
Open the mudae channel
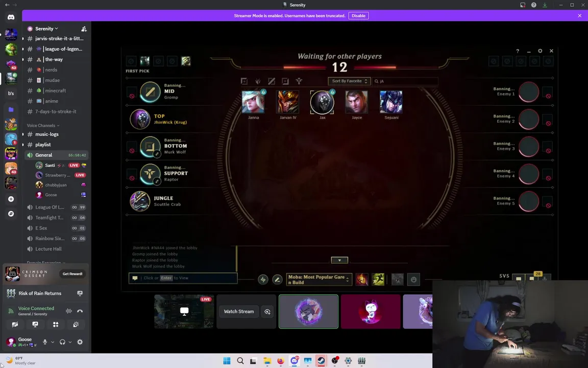(x=56, y=80)
